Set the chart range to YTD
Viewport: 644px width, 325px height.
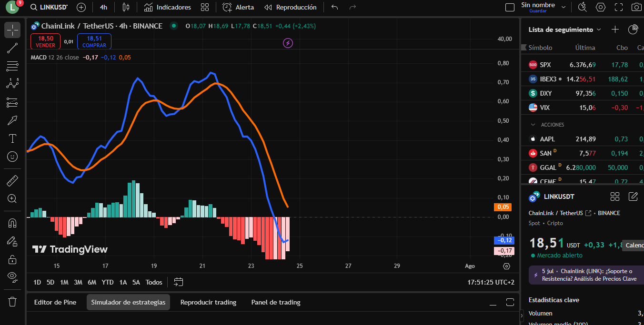[108, 282]
